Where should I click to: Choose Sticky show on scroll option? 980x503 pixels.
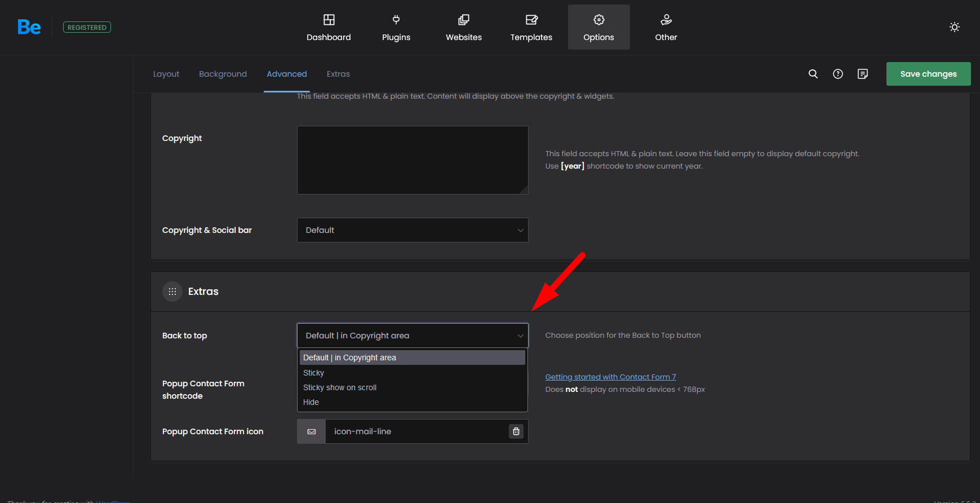pyautogui.click(x=413, y=387)
